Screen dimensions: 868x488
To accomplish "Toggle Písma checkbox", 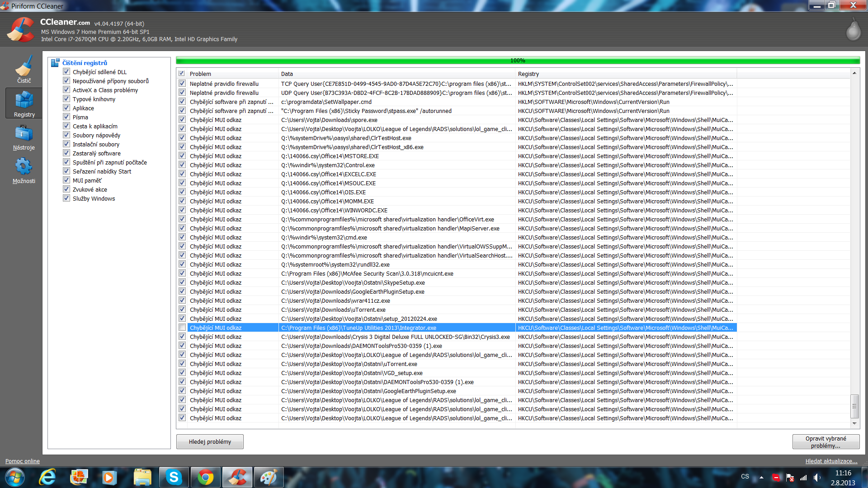I will tap(66, 117).
